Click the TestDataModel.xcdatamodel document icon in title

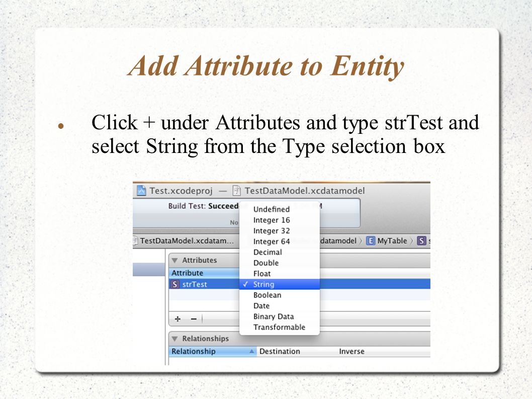point(236,191)
